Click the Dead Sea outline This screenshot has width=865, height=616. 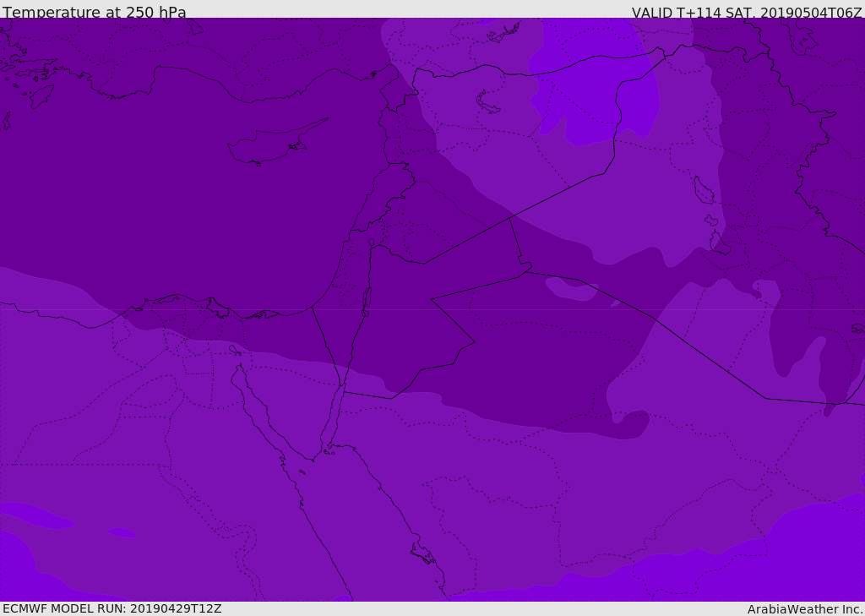(367, 299)
